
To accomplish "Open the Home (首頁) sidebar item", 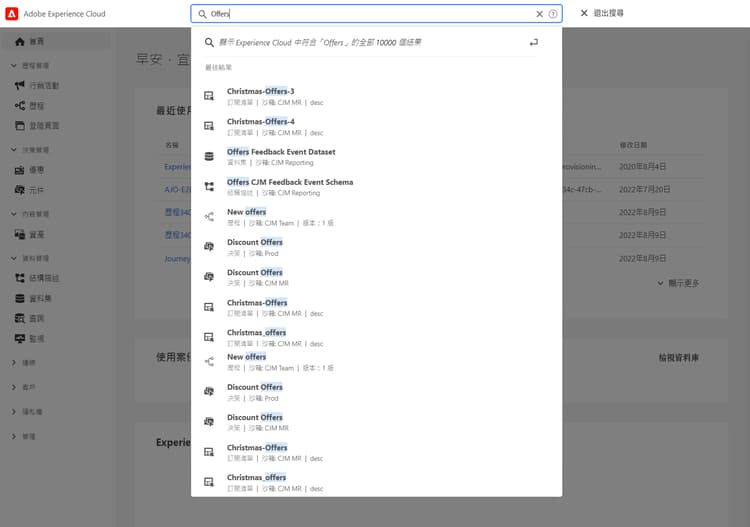I will click(x=56, y=42).
